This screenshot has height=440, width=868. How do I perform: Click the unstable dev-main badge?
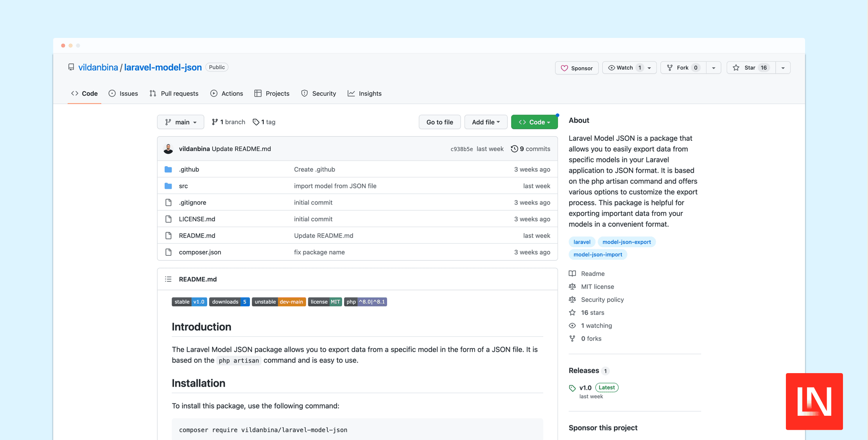point(279,302)
